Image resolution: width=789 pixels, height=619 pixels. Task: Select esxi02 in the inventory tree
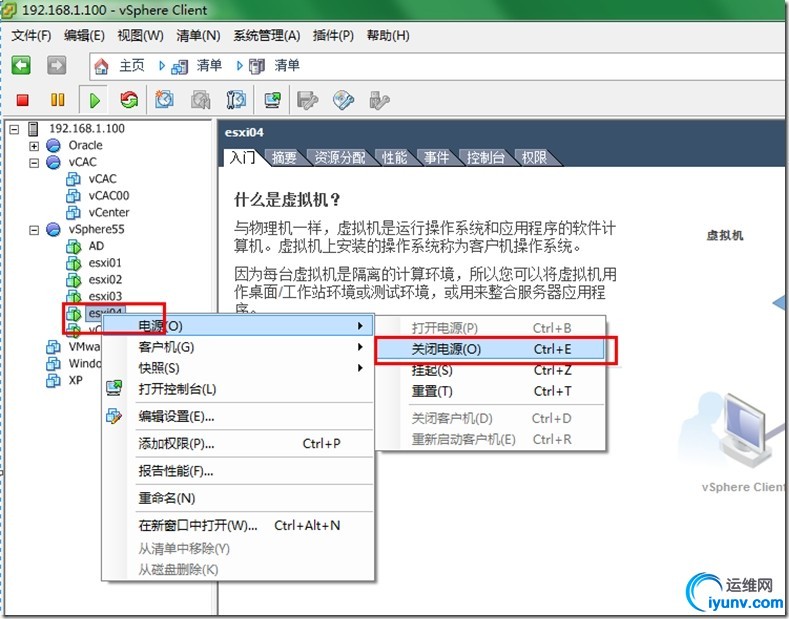click(x=105, y=279)
